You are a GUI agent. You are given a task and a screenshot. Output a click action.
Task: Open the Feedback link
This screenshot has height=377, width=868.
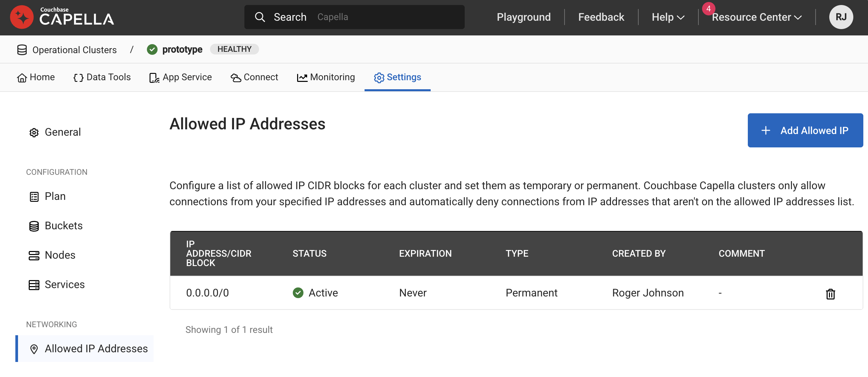coord(601,17)
